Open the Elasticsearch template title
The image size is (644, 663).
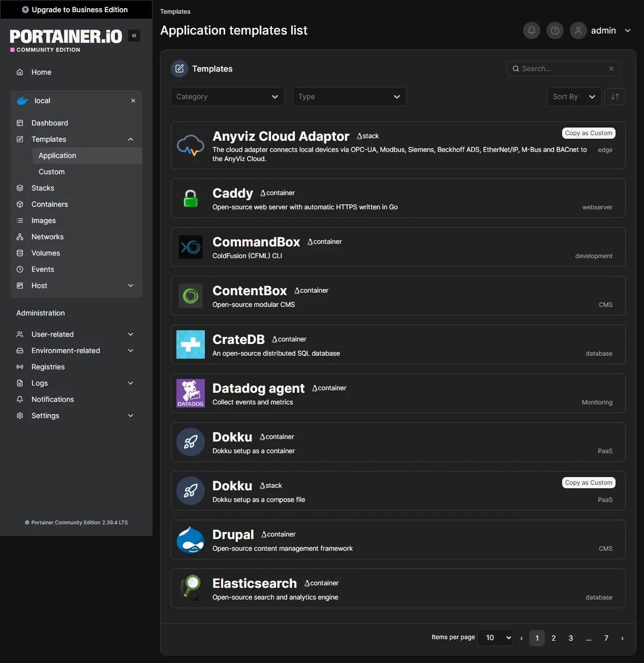pos(255,583)
